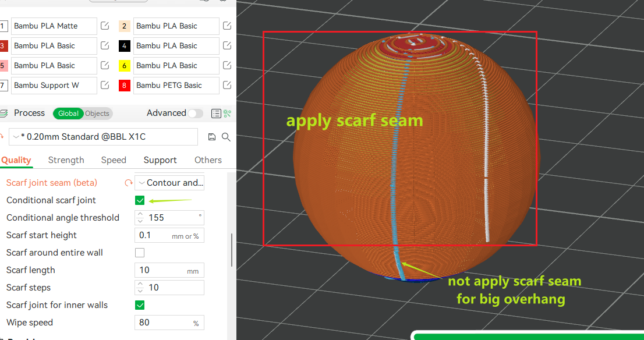Save the current process preset
Viewport: 644px width, 340px height.
click(212, 137)
